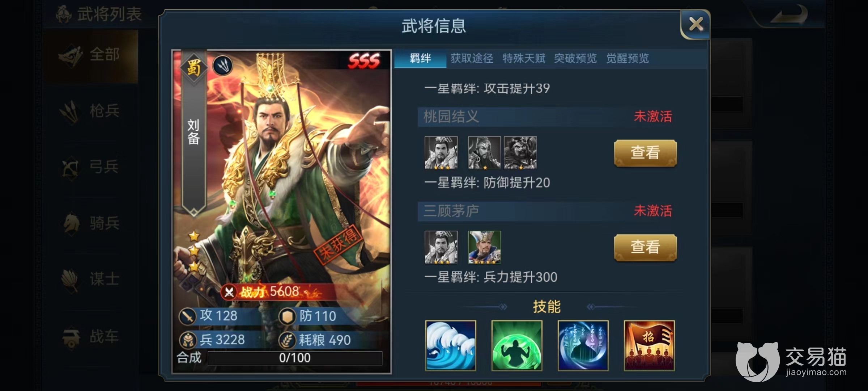The image size is (868, 391).
Task: Close the 武将信息 dialog
Action: pyautogui.click(x=695, y=25)
